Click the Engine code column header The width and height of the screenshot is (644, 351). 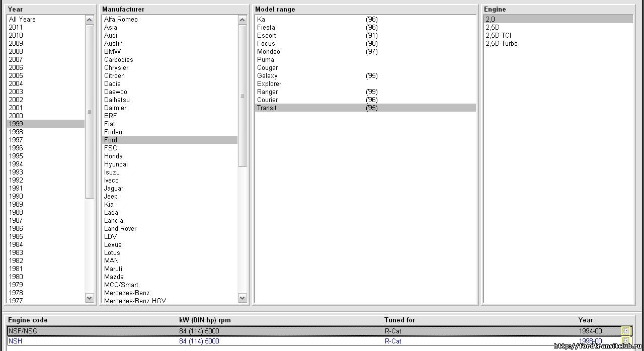tap(28, 320)
